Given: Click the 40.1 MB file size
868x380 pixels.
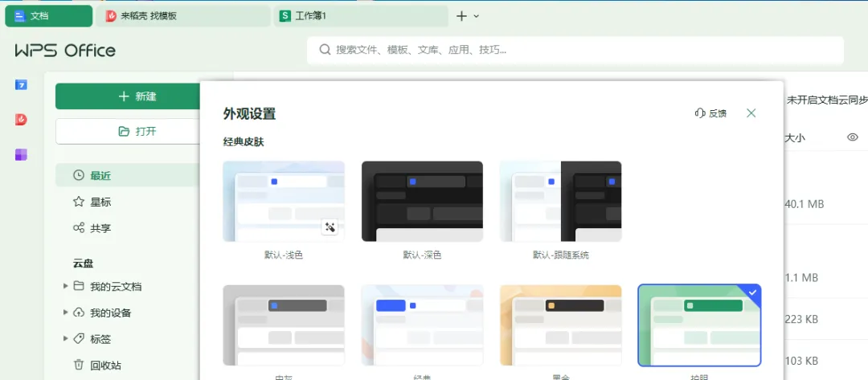Looking at the screenshot, I should click(805, 204).
